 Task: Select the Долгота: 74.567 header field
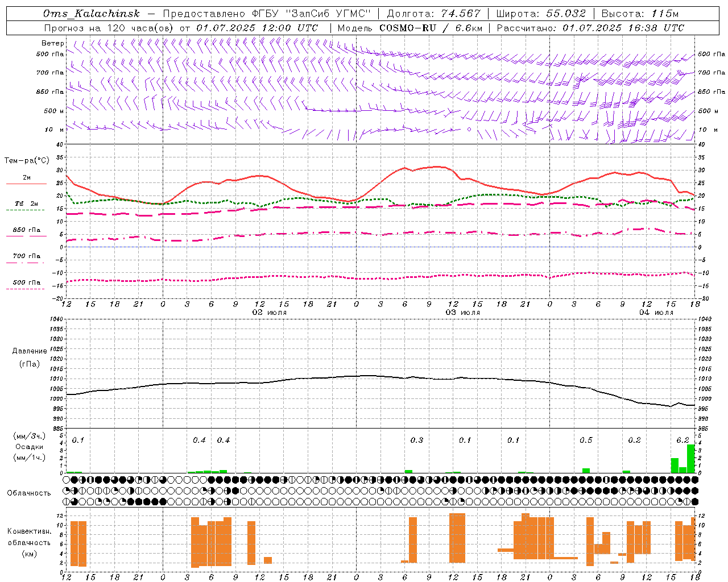click(x=433, y=14)
